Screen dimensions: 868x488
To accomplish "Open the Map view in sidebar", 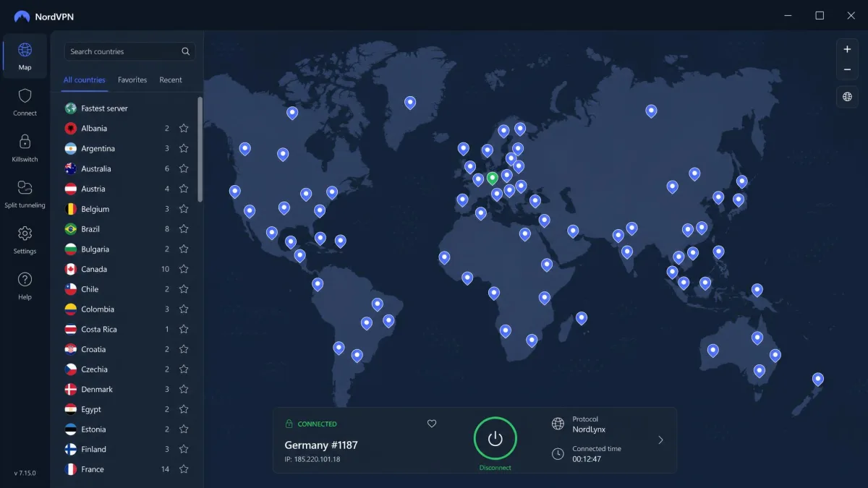I will [25, 56].
